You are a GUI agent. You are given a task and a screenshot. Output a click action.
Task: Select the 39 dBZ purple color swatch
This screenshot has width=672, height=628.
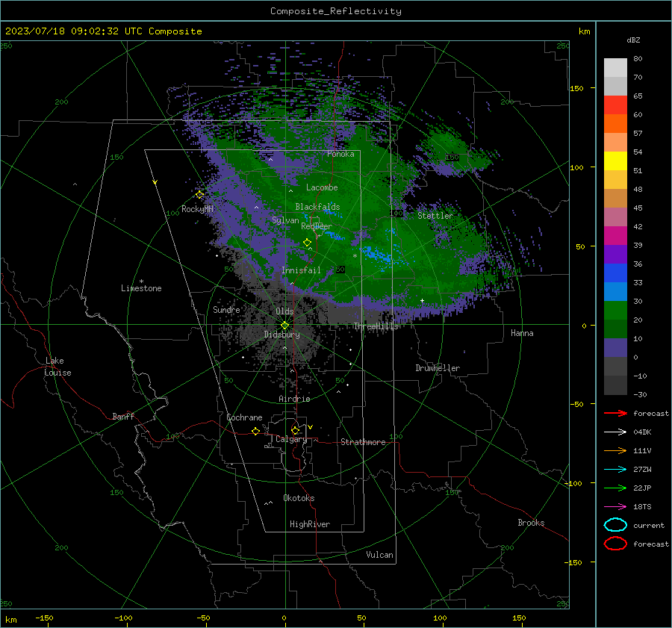(615, 254)
